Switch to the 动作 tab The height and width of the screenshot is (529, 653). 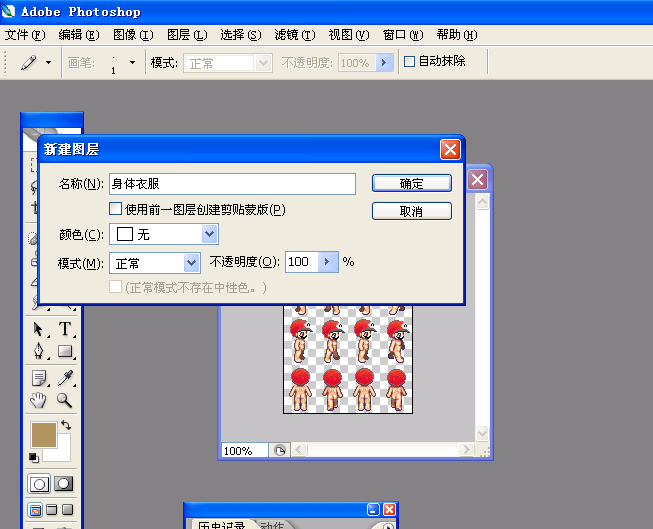pyautogui.click(x=272, y=525)
